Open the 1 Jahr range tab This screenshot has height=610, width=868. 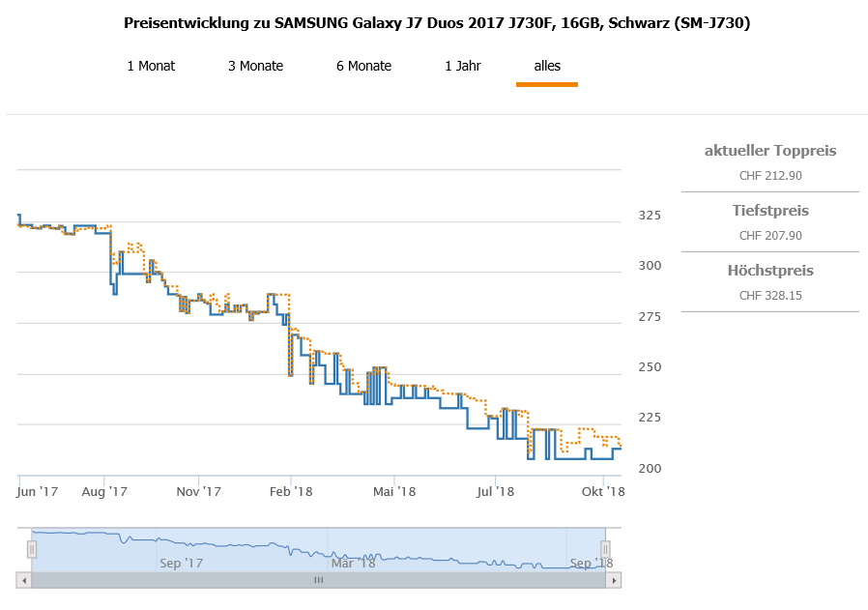click(x=463, y=66)
